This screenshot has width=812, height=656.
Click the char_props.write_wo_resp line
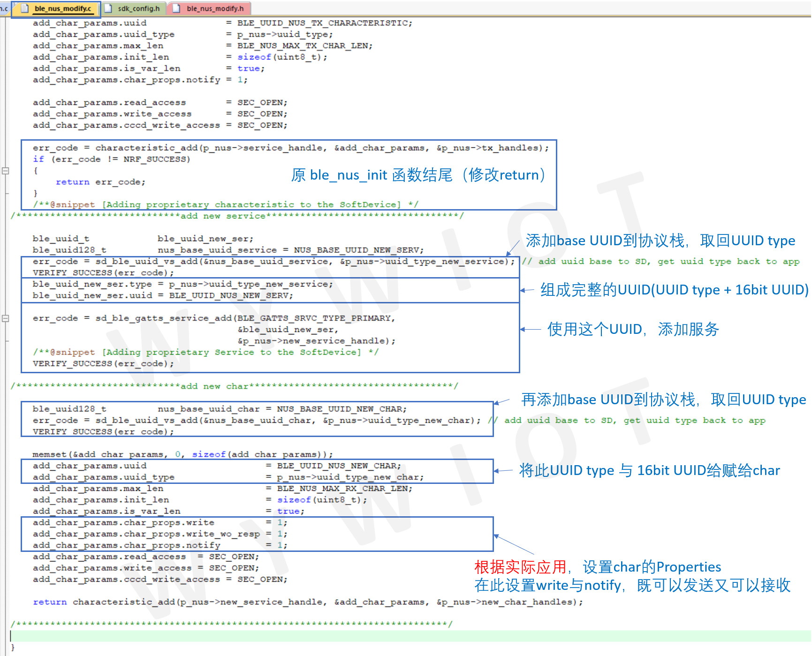click(160, 534)
